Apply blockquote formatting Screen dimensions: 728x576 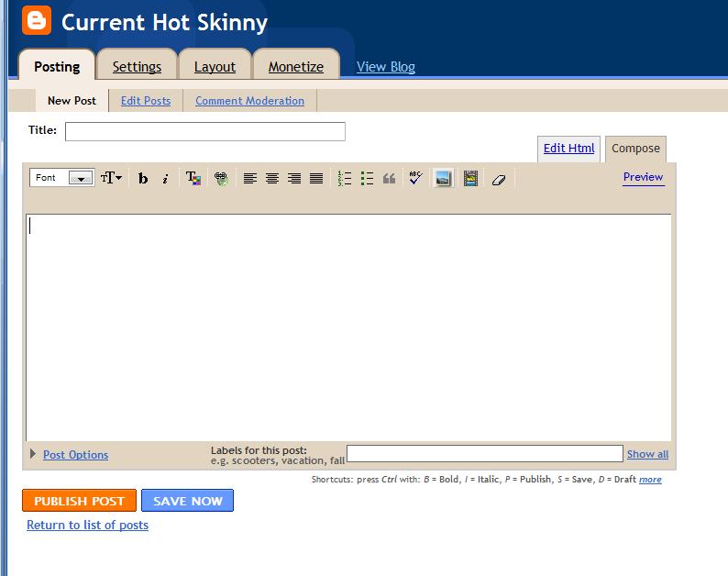pos(389,178)
